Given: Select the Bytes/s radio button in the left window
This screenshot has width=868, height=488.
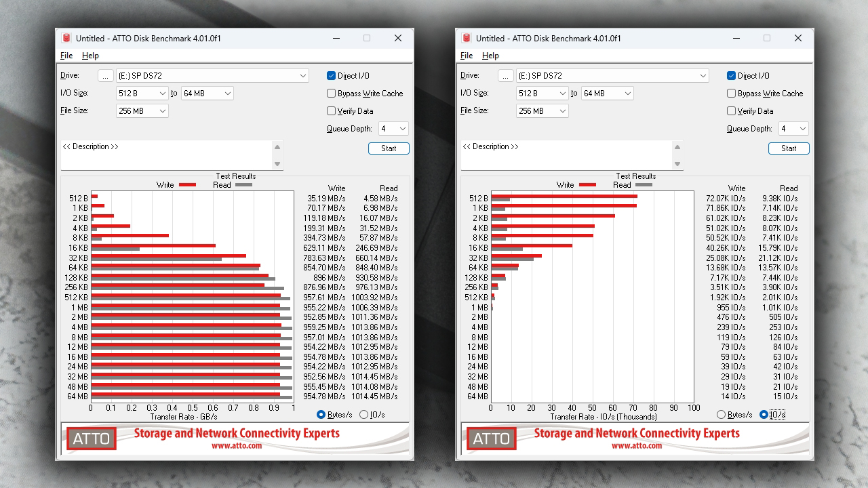Looking at the screenshot, I should tap(321, 415).
